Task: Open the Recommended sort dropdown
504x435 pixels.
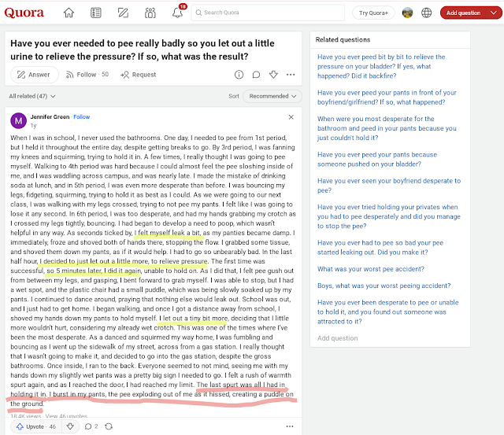Action: [x=272, y=96]
